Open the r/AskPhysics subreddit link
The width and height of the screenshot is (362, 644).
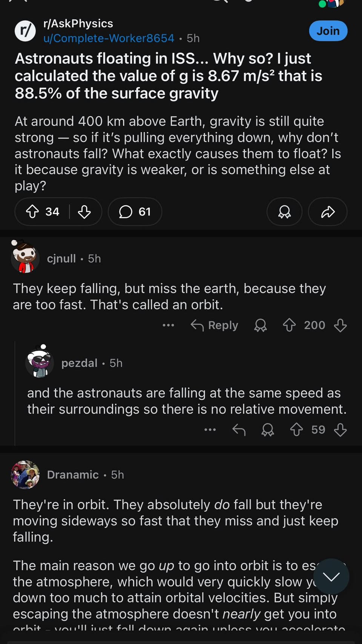coord(78,23)
